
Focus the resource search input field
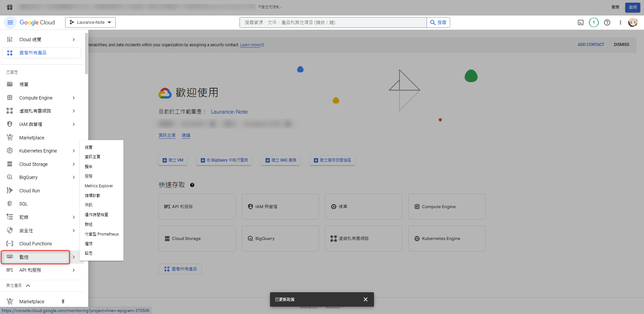click(x=333, y=22)
